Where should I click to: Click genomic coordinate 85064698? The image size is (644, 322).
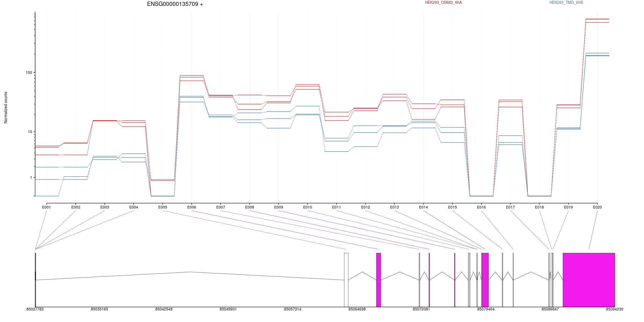pos(357,309)
